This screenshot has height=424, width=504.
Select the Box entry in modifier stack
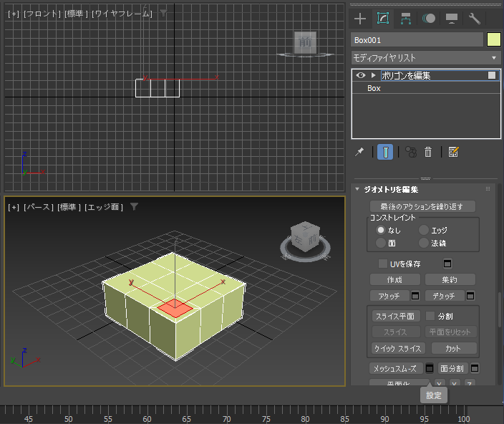(426, 88)
